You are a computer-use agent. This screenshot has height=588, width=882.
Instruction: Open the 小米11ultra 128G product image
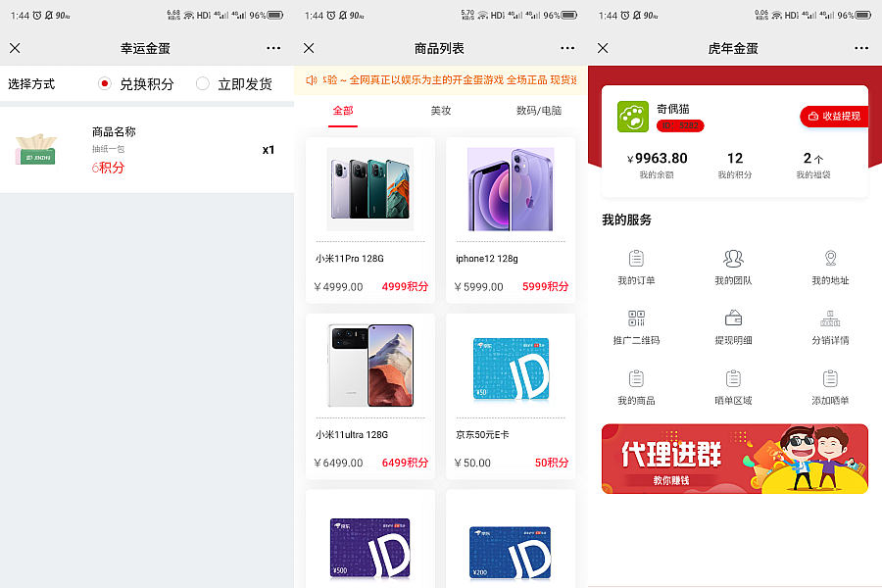click(370, 366)
